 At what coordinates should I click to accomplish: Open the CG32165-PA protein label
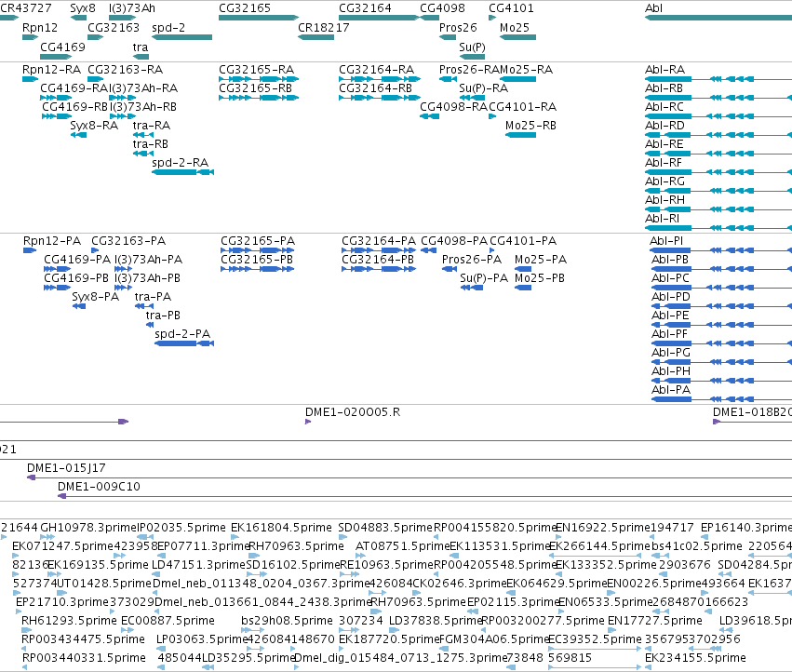pos(258,241)
